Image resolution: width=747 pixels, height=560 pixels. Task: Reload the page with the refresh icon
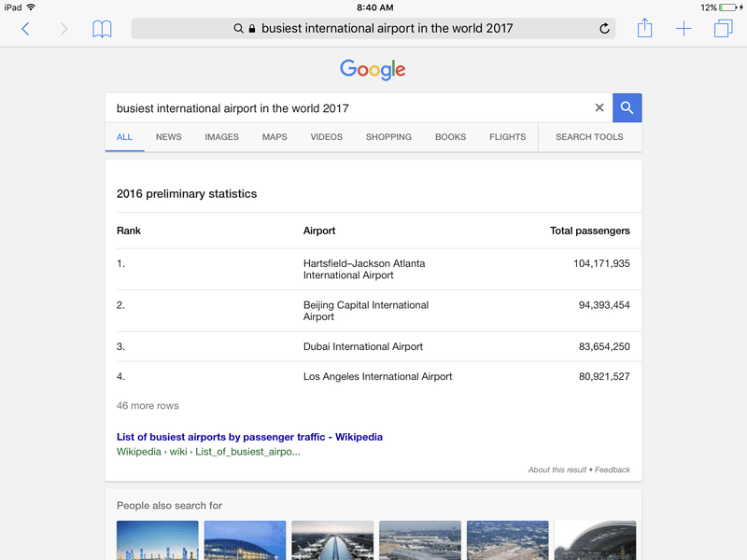604,29
